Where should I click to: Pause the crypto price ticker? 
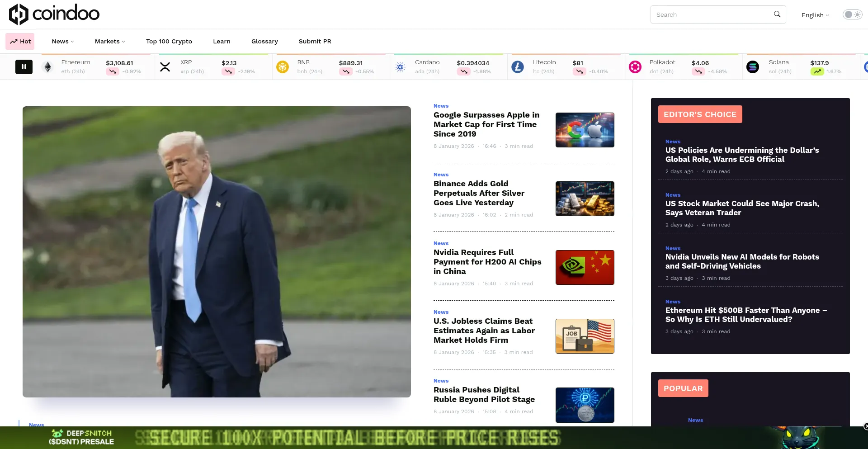point(24,67)
